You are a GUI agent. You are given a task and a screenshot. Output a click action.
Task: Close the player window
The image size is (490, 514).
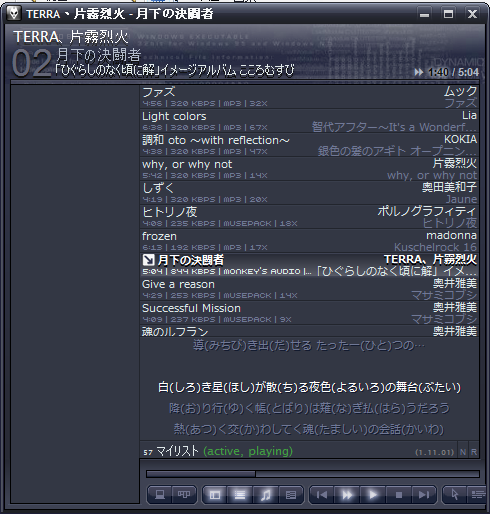[x=472, y=14]
